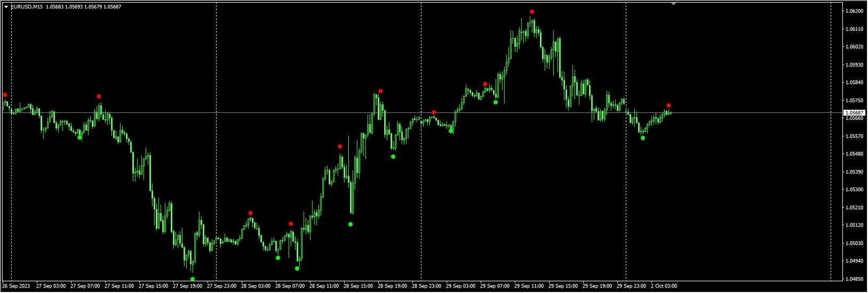The image size is (868, 293).
Task: Select the highlighted current price label 1.05687
Action: [x=854, y=113]
